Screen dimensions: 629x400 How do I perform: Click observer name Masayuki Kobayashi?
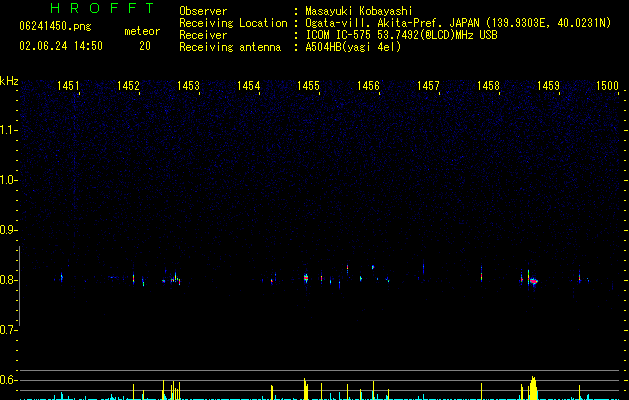[359, 11]
